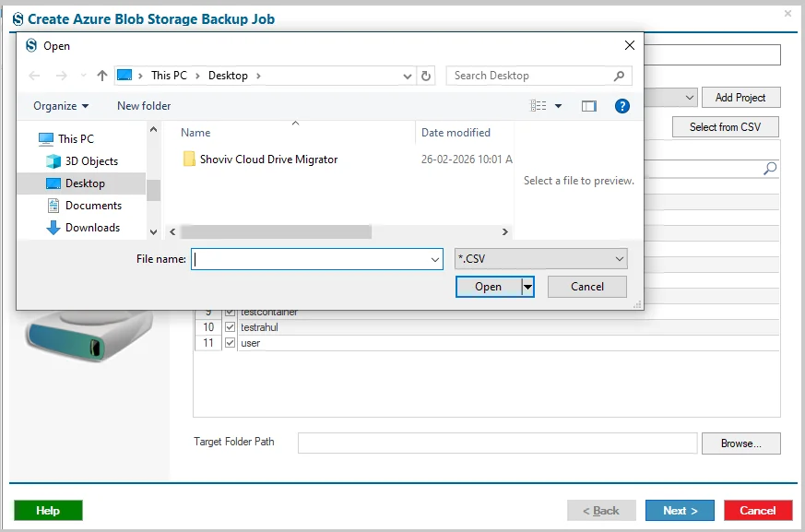
Task: Sort files by Date modified column header
Action: [456, 133]
